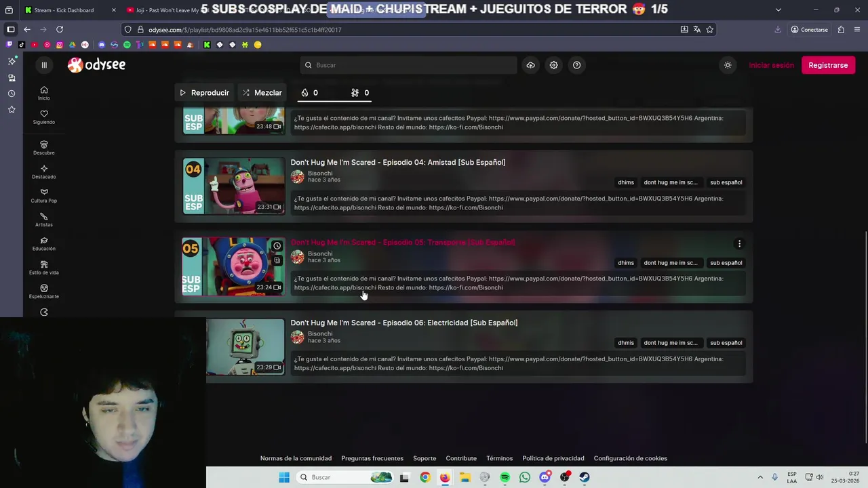
Task: Open Descubre category in sidebar
Action: [x=44, y=148]
